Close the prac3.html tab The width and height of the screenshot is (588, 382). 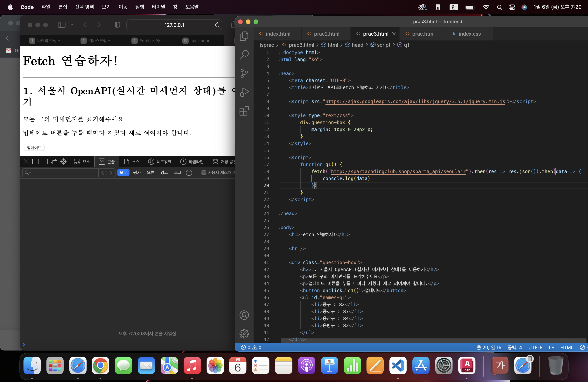pyautogui.click(x=394, y=34)
